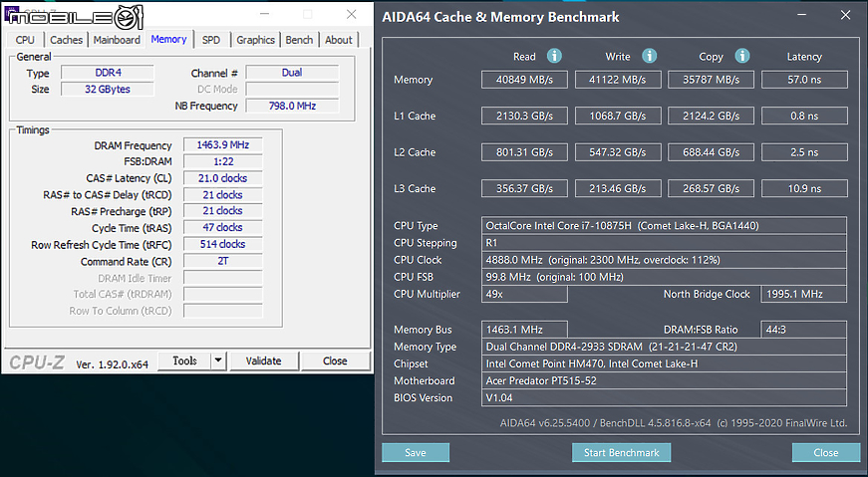The height and width of the screenshot is (477, 868).
Task: Close the CPU-Z window with X
Action: (x=351, y=14)
